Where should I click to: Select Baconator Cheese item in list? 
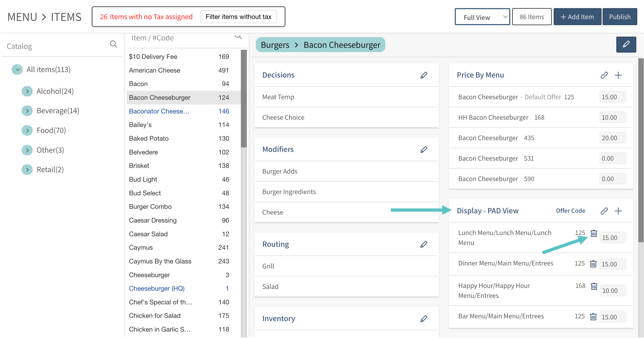pyautogui.click(x=159, y=111)
